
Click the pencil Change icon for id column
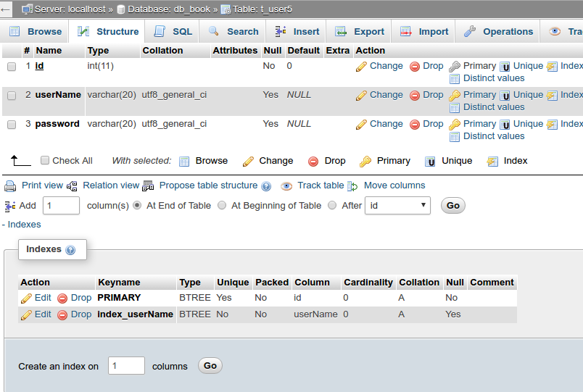361,66
